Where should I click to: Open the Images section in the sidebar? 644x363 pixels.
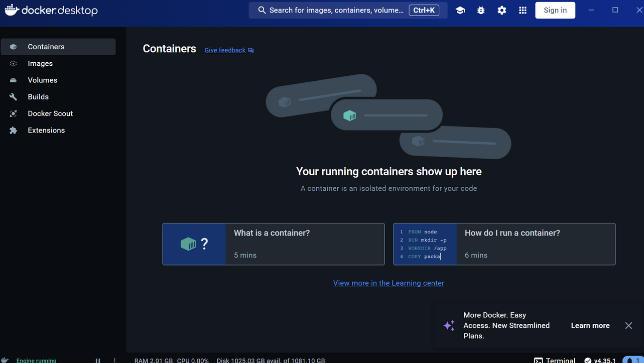click(58, 63)
